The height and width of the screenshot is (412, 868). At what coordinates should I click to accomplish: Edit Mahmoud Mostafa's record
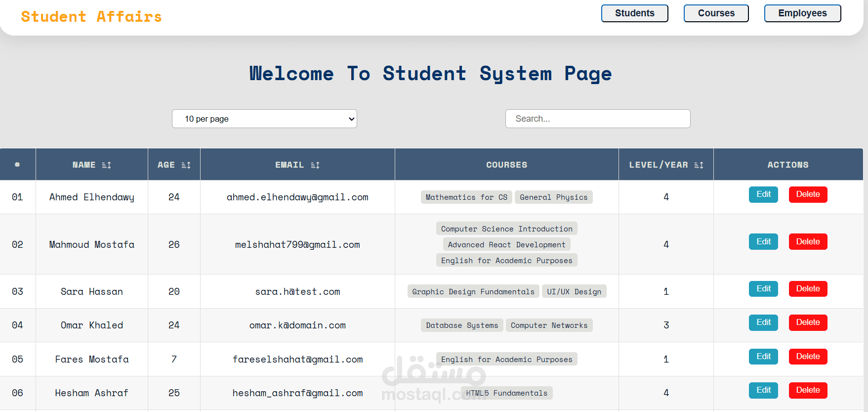(x=763, y=242)
